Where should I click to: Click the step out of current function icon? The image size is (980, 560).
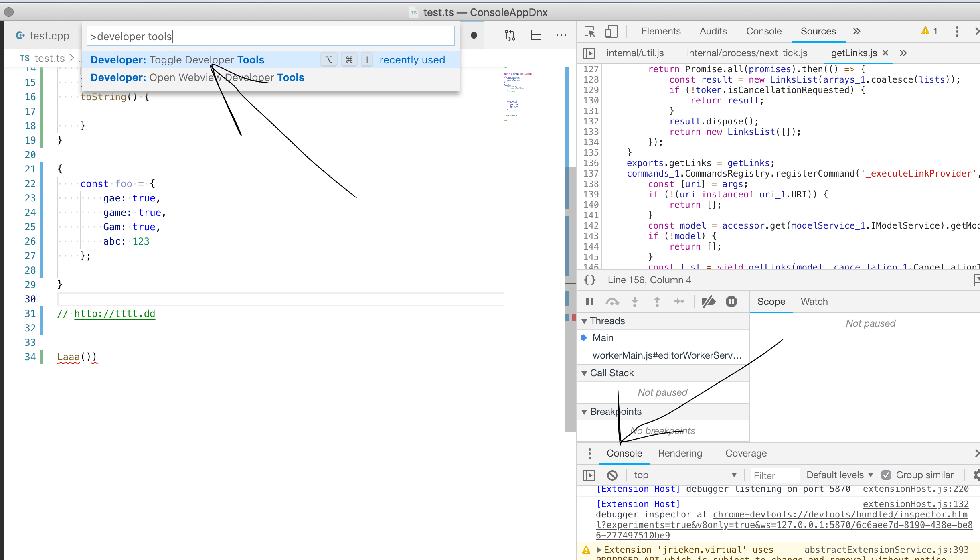tap(657, 302)
